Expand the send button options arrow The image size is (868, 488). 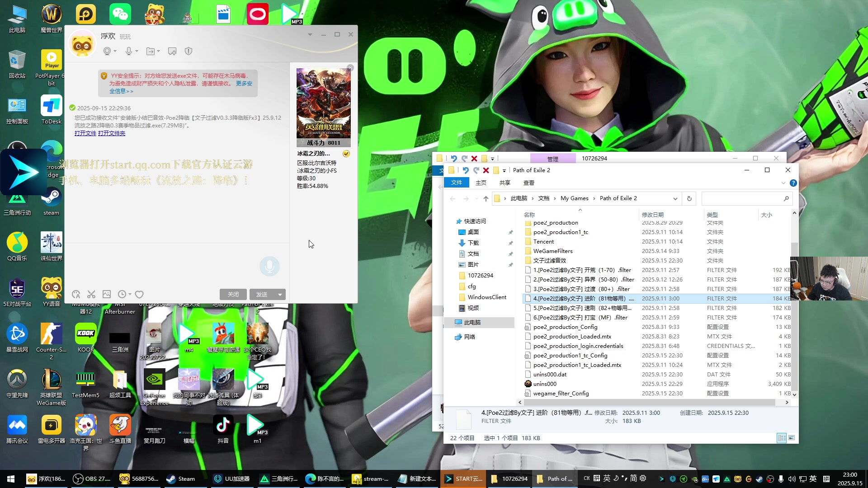point(280,295)
